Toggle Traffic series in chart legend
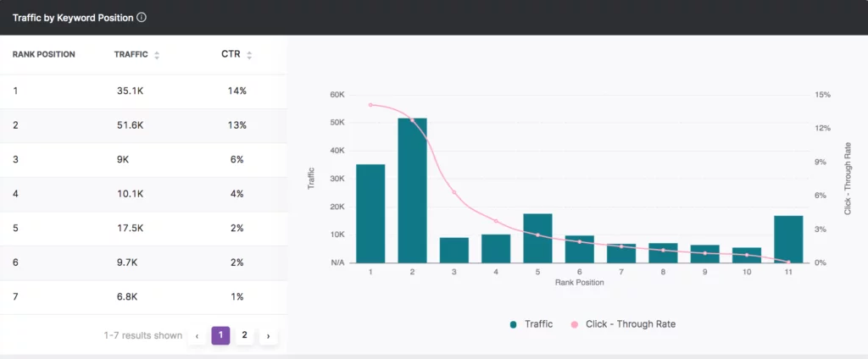This screenshot has height=359, width=868. [x=539, y=323]
